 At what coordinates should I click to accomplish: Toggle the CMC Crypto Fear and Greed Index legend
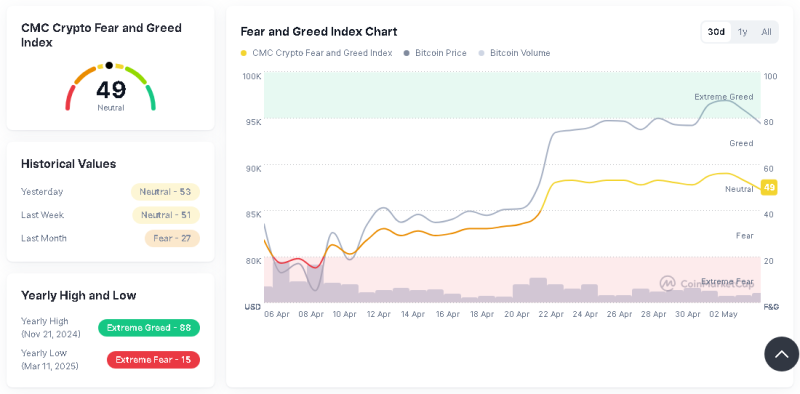[316, 53]
